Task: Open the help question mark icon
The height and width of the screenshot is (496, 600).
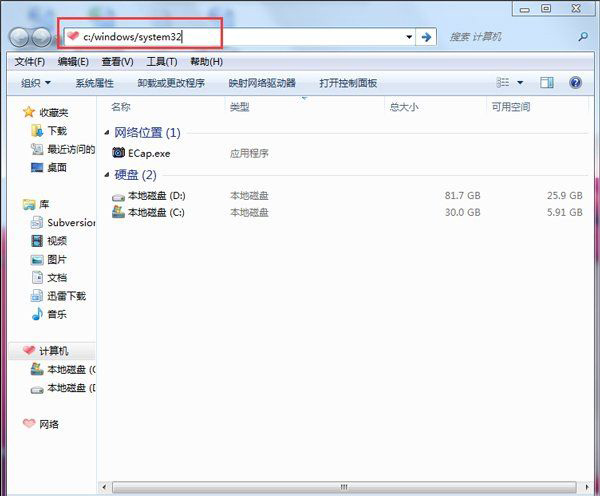Action: (576, 83)
